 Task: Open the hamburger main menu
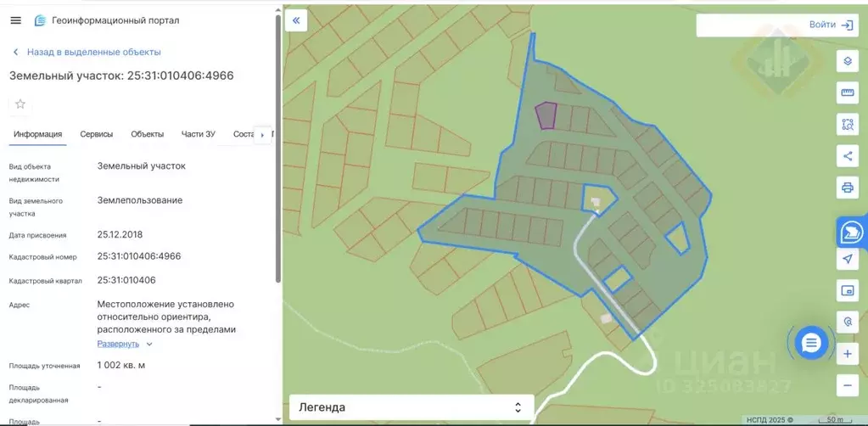point(15,20)
